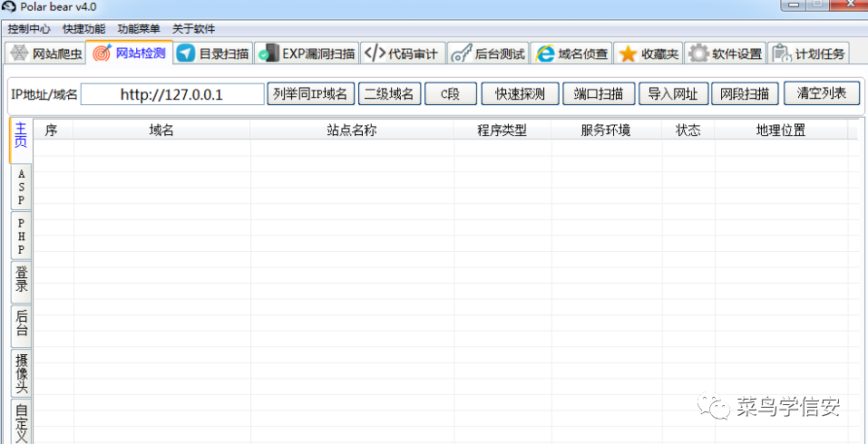Select the PHP vertical side tab
Image resolution: width=868 pixels, height=444 pixels.
tap(21, 236)
